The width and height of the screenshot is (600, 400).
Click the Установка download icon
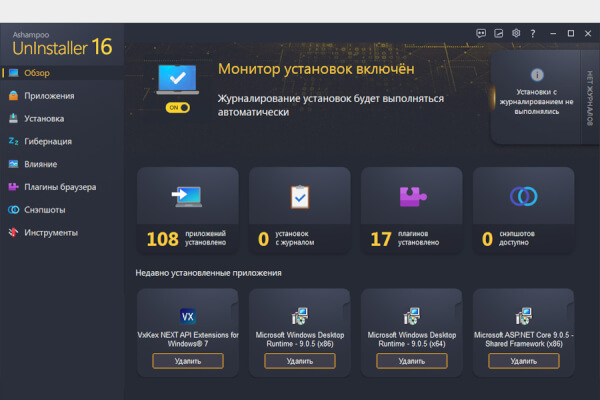point(13,118)
